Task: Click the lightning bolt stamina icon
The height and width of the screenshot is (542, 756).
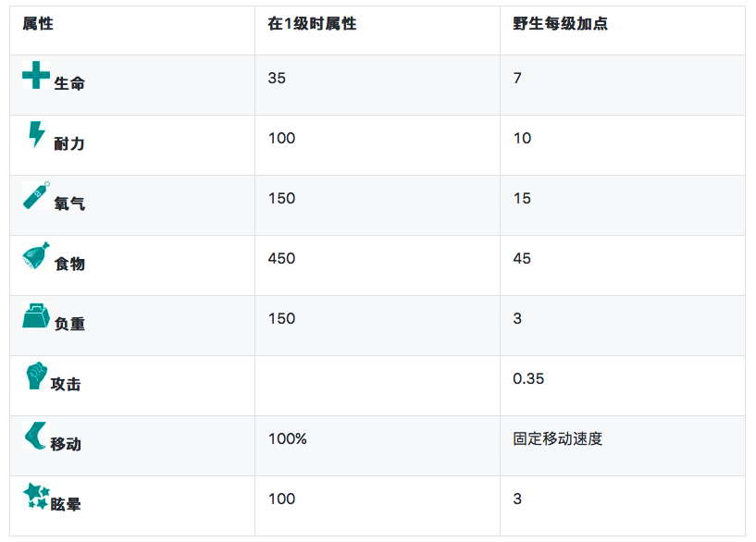Action: [36, 135]
